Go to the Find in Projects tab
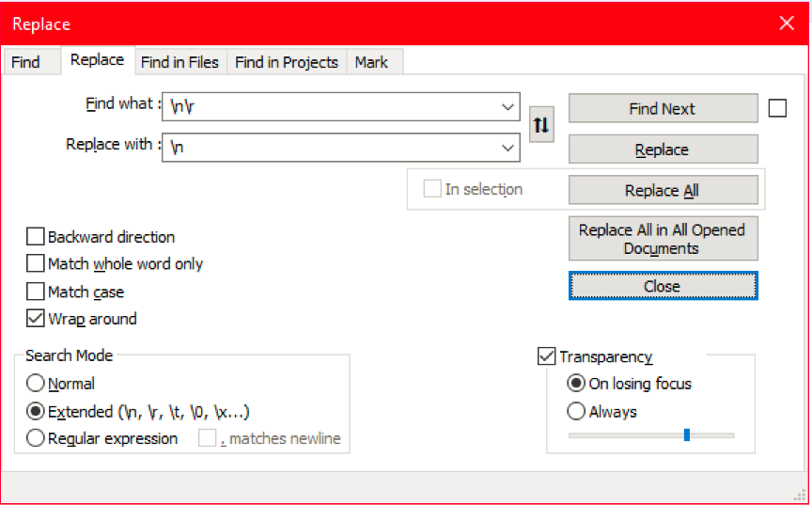The height and width of the screenshot is (505, 812). pos(287,62)
